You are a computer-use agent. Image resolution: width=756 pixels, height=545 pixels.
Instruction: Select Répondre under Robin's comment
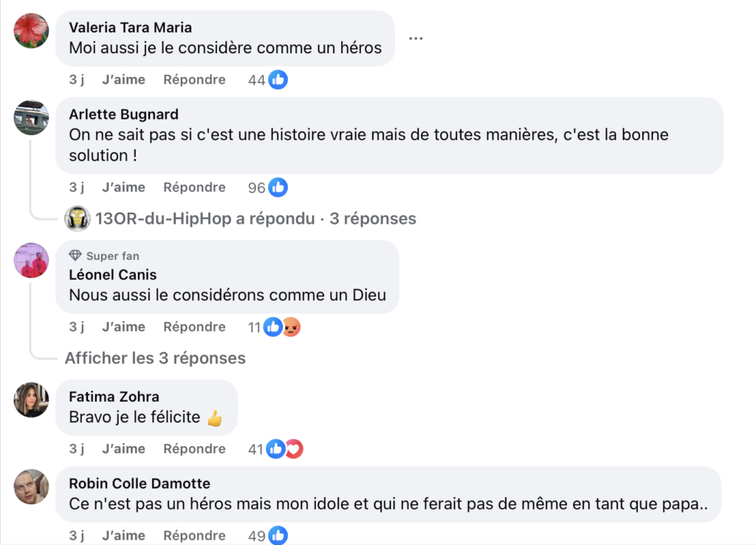pyautogui.click(x=194, y=535)
